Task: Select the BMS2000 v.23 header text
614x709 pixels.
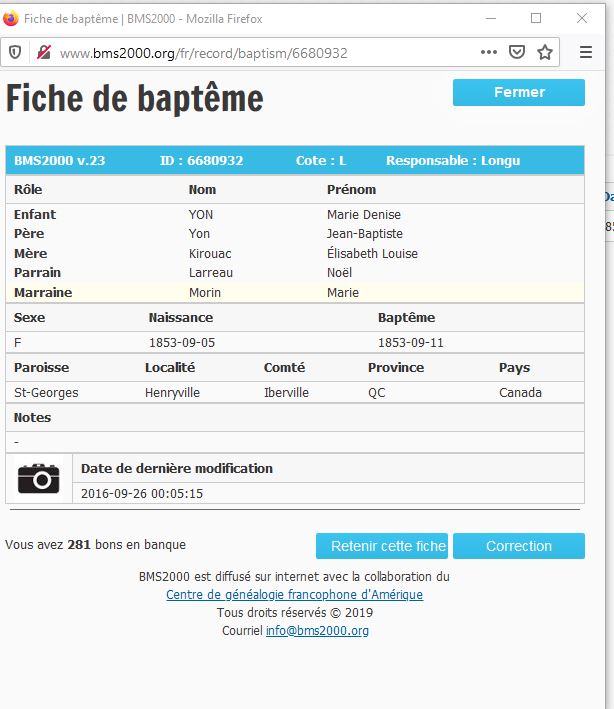Action: pyautogui.click(x=59, y=161)
